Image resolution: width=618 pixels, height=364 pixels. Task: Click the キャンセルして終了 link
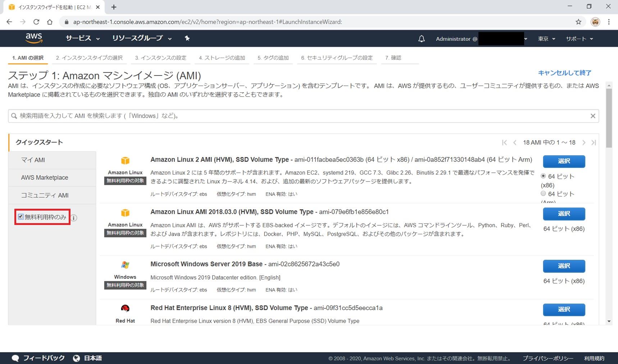click(x=564, y=73)
